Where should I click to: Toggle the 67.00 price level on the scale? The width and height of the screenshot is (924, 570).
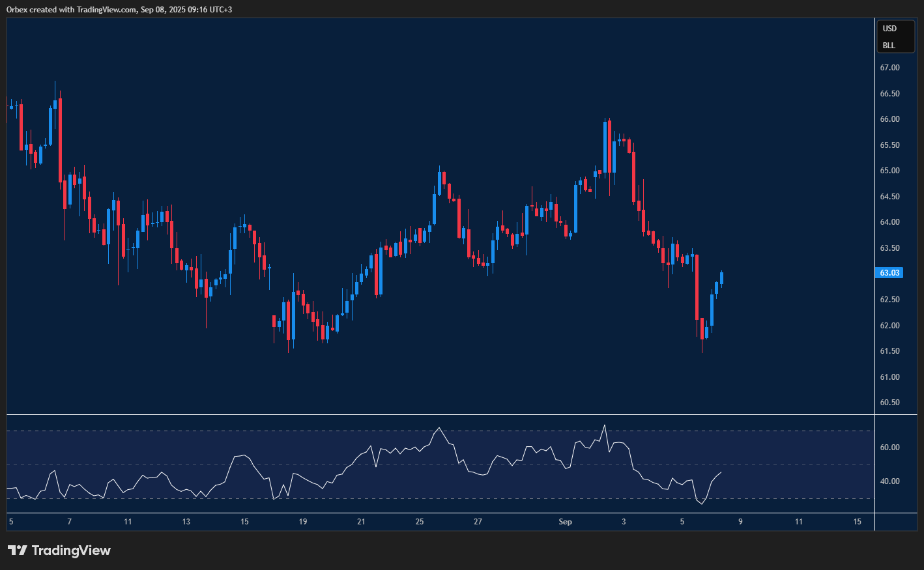pyautogui.click(x=890, y=67)
